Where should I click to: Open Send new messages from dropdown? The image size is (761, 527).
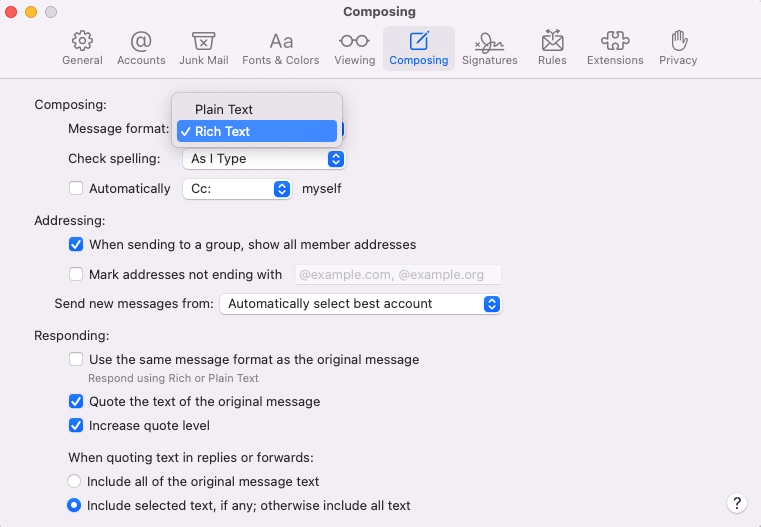360,303
